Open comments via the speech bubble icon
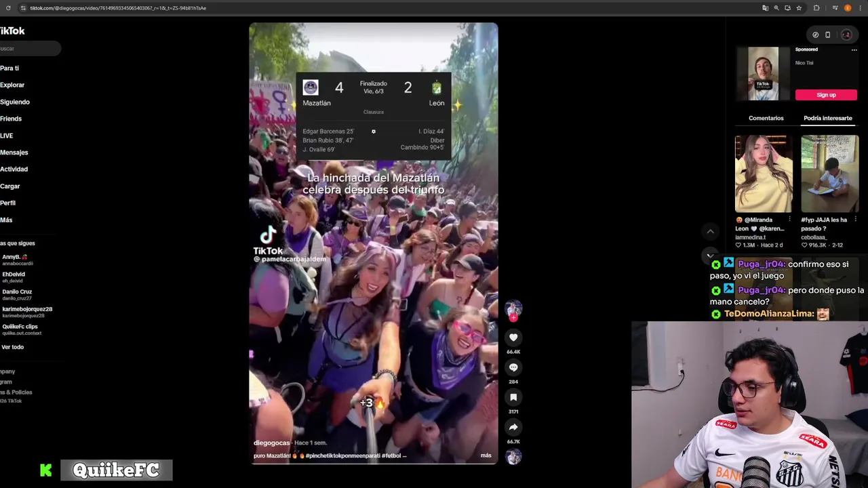Viewport: 868px width, 488px height. pos(513,367)
